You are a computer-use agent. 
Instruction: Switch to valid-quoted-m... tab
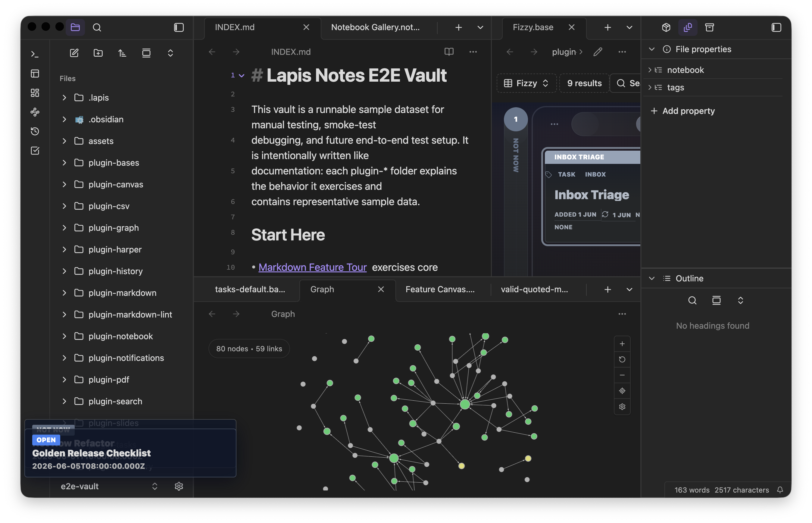tap(534, 289)
